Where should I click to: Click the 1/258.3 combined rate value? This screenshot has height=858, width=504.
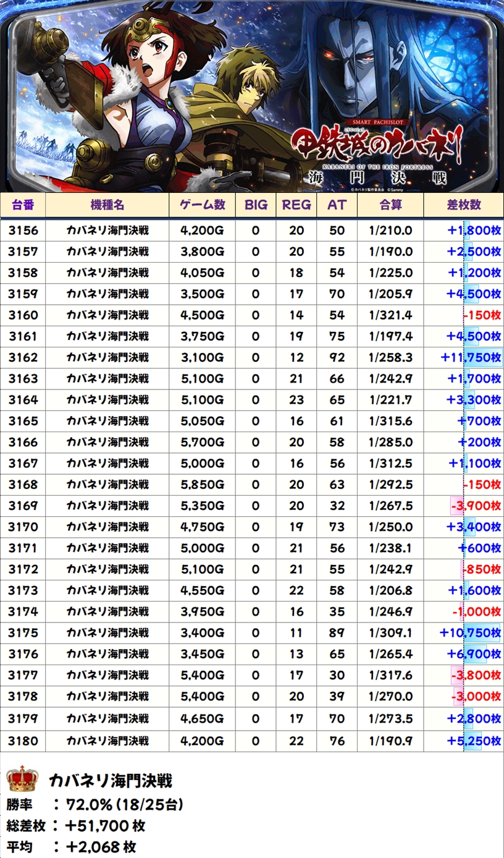click(x=390, y=357)
